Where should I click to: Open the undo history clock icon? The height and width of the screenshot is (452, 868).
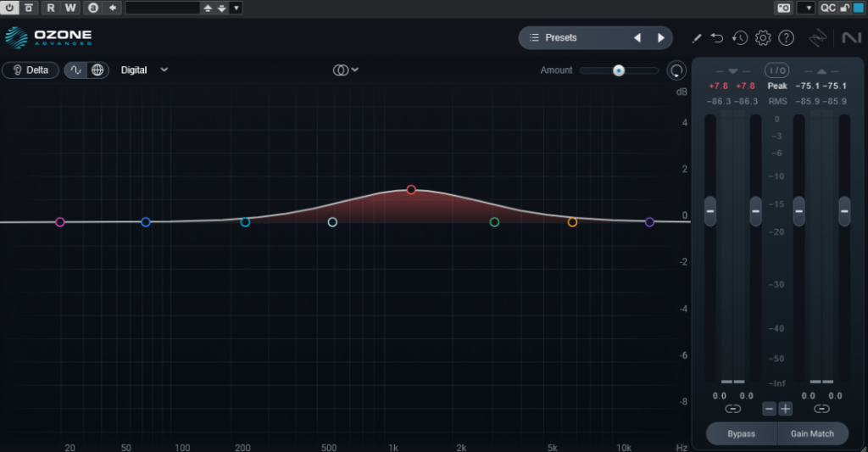click(740, 38)
